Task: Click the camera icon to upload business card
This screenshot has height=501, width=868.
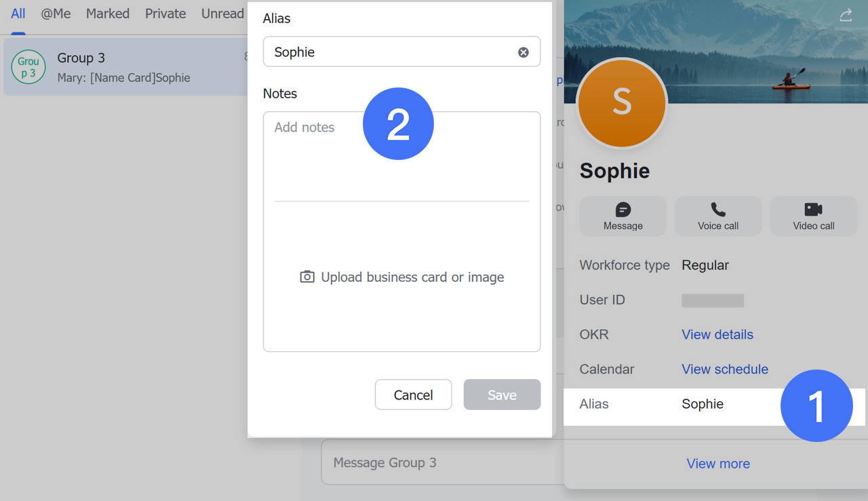Action: point(307,277)
